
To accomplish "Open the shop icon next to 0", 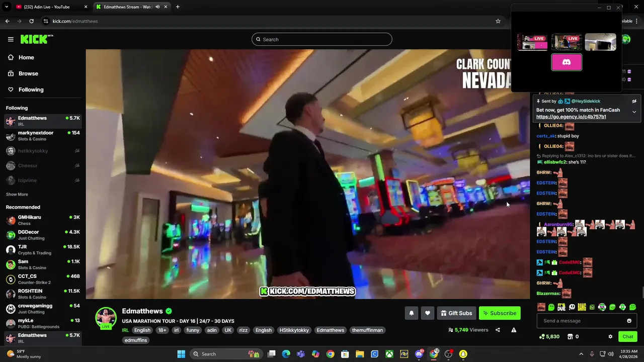I will pyautogui.click(x=570, y=337).
